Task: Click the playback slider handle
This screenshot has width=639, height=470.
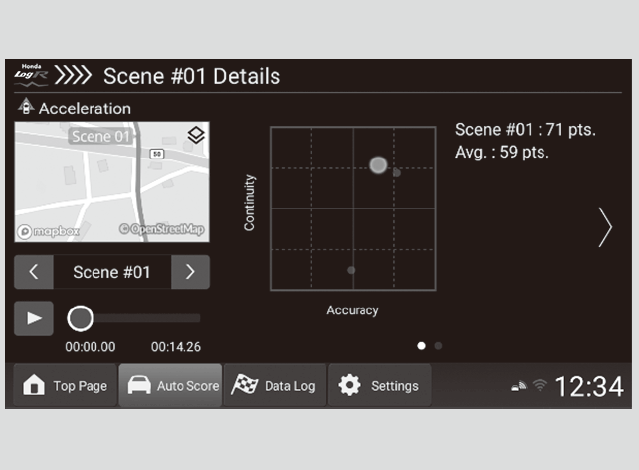Action: (80, 318)
